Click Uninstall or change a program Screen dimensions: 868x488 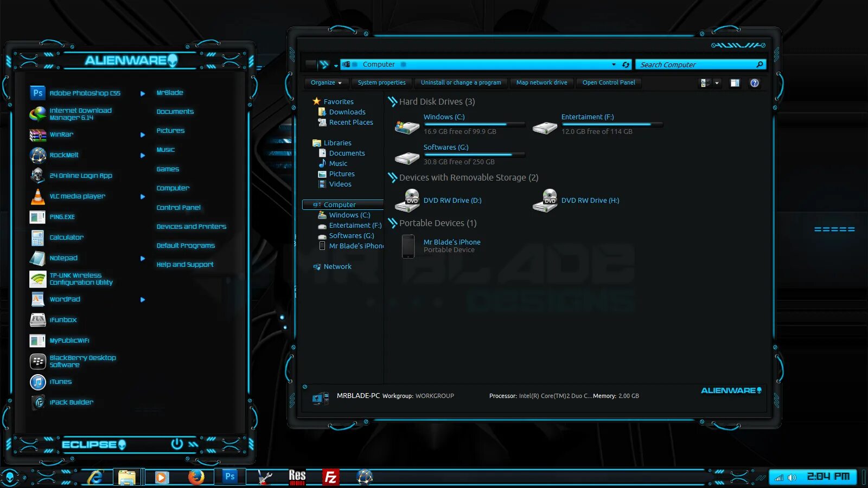tap(461, 82)
